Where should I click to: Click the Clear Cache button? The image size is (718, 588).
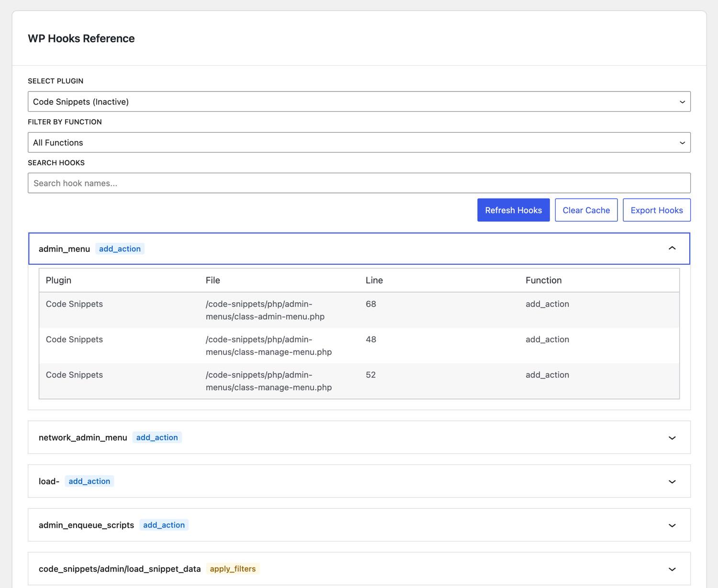586,210
